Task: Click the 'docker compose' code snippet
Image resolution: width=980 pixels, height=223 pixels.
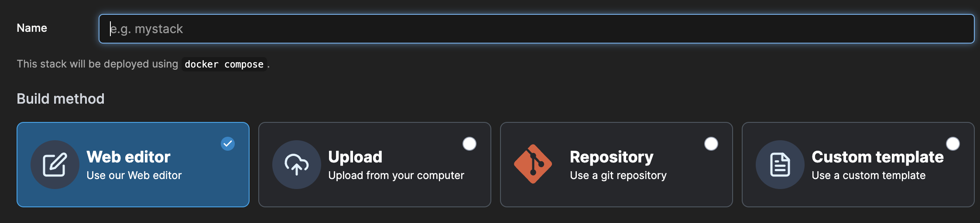Action: [x=224, y=64]
